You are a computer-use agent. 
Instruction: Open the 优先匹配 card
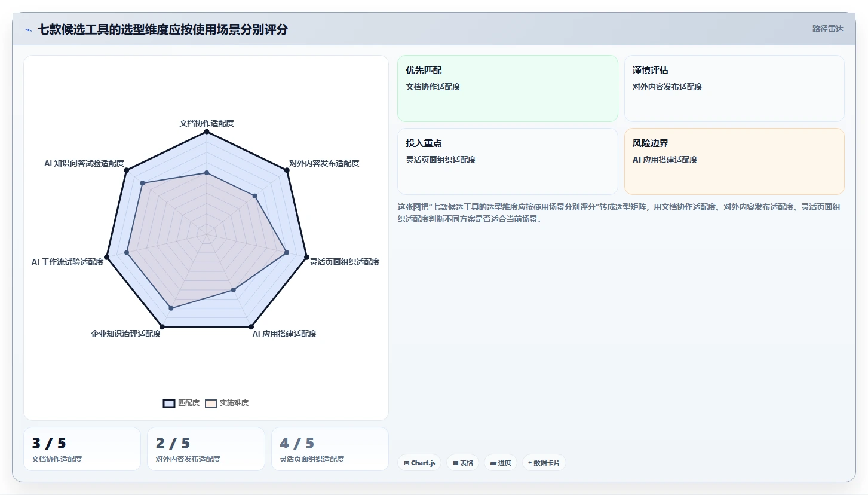508,88
